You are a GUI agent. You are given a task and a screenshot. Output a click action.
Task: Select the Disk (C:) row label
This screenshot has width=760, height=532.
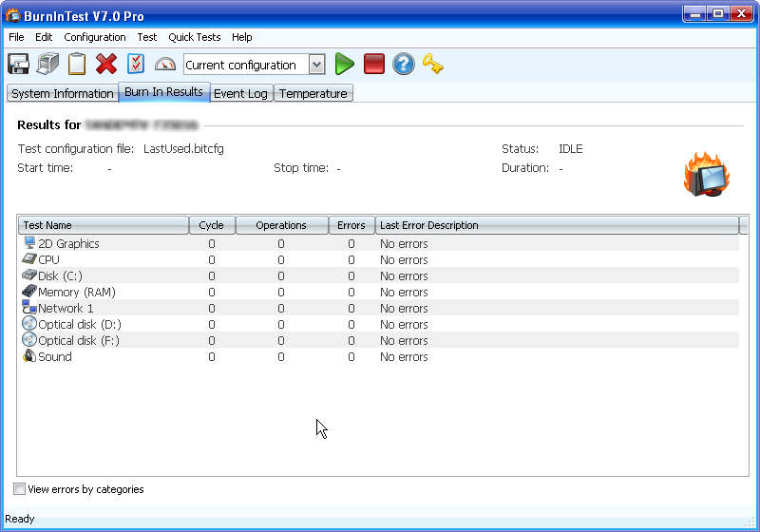(x=60, y=276)
